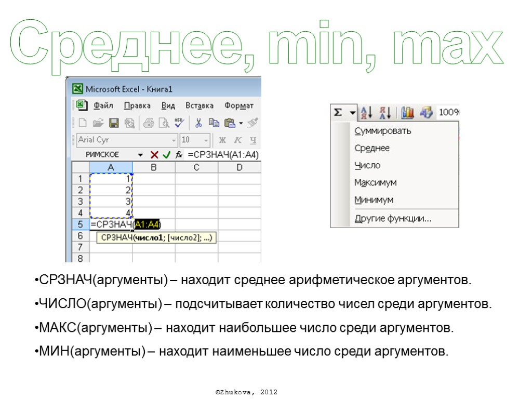This screenshot has width=532, height=399.
Task: Select column D header
Action: [240, 167]
